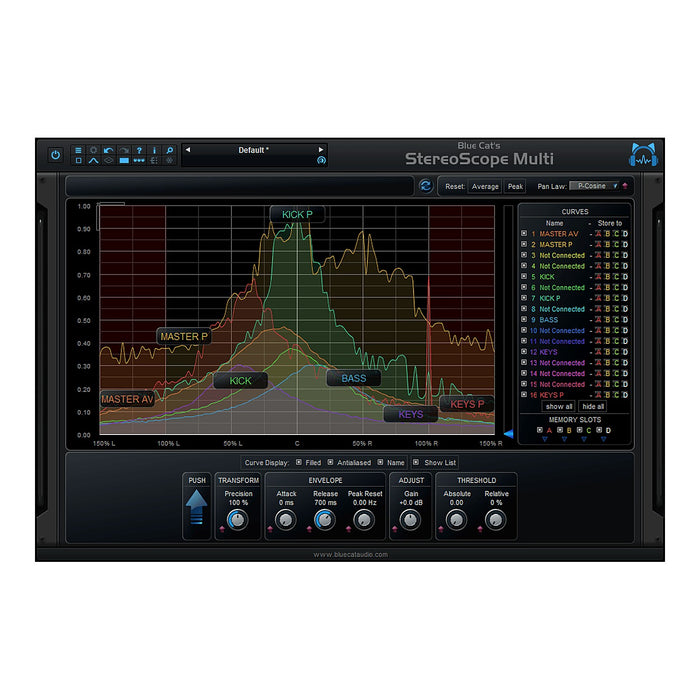Click the pink arrow beside the Gain knob
Image resolution: width=700 pixels, height=700 pixels.
395,529
